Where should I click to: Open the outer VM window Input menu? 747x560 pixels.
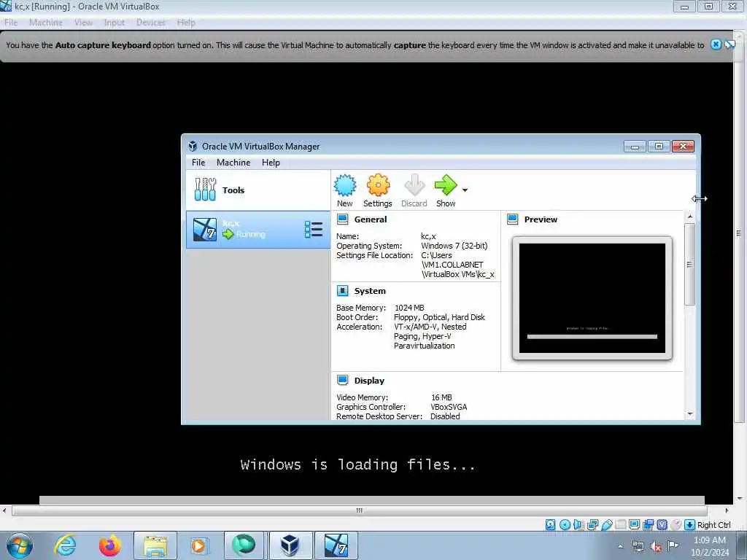115,23
